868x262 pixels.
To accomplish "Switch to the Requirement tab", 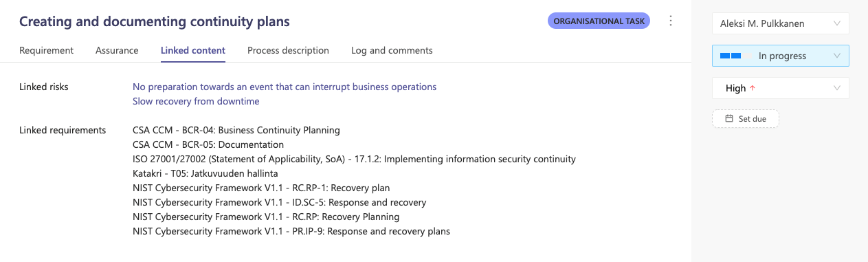I will 46,50.
